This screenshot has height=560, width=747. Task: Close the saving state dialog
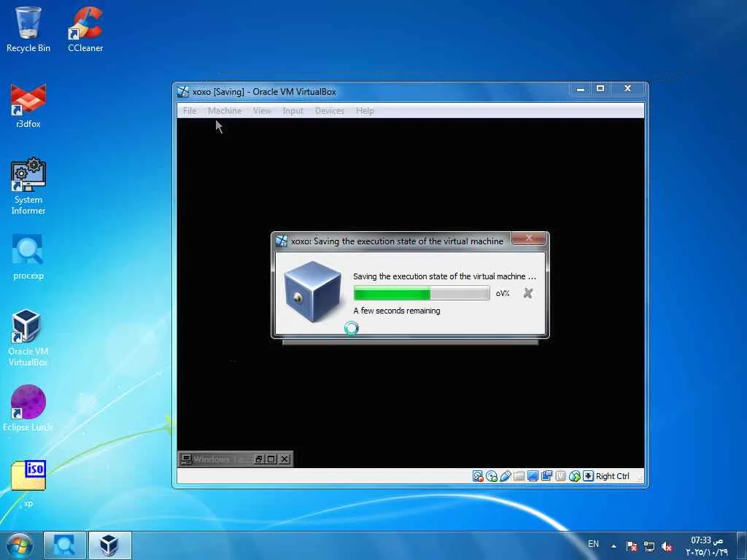click(x=529, y=238)
